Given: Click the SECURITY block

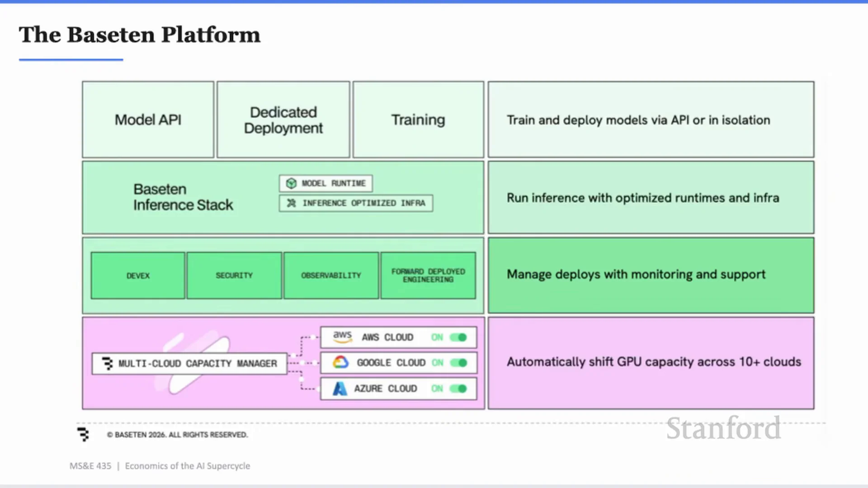Looking at the screenshot, I should tap(234, 276).
